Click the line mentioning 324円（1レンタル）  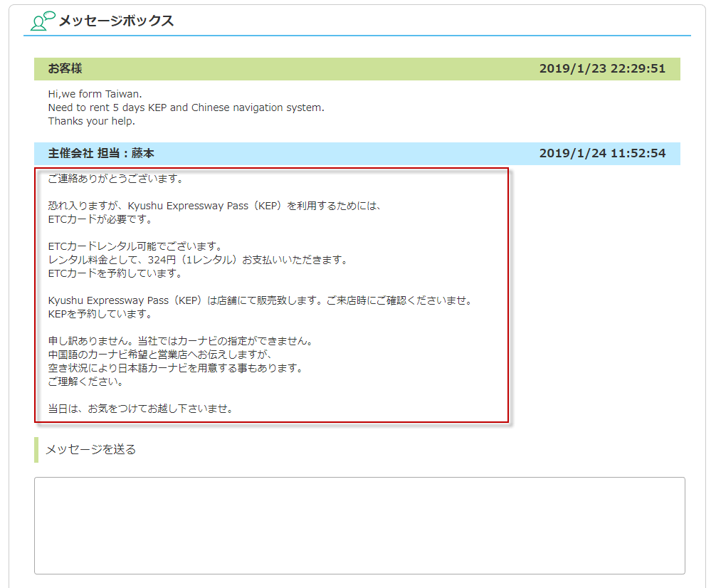[198, 260]
